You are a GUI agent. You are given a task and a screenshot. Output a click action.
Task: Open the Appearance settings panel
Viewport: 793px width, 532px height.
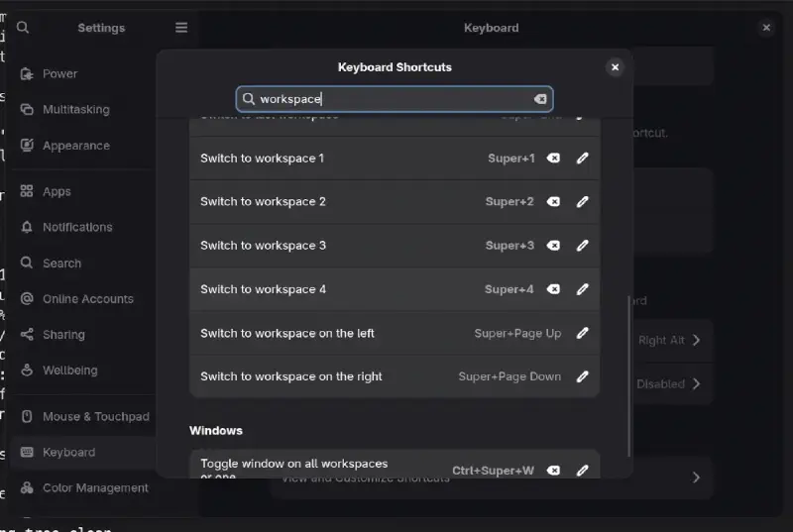[83, 146]
